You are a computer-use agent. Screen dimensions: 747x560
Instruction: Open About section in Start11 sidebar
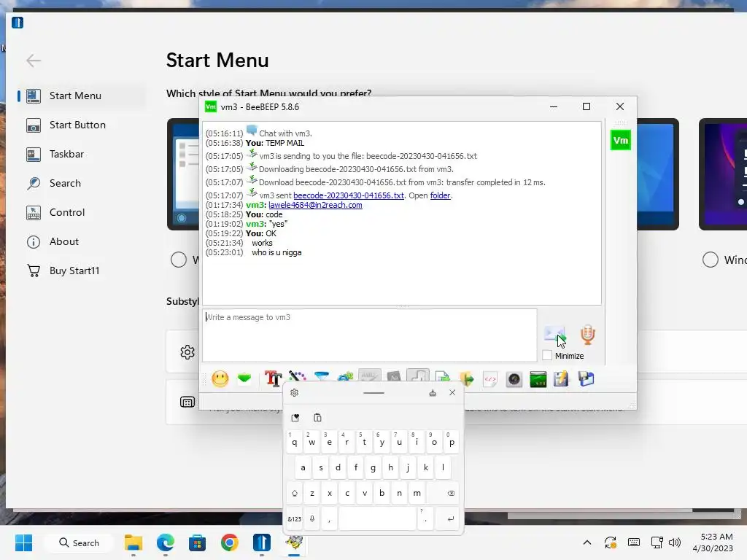click(81, 241)
